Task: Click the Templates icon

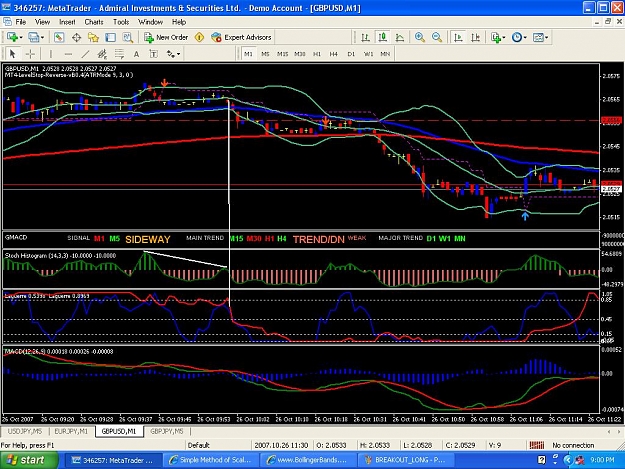Action: [x=538, y=37]
